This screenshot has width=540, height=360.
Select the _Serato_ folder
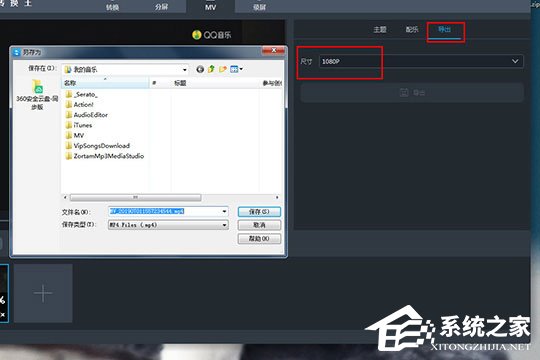82,94
